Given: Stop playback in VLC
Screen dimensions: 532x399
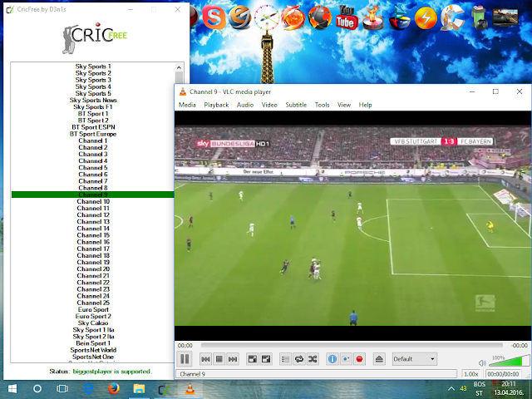Looking at the screenshot, I should click(x=219, y=359).
